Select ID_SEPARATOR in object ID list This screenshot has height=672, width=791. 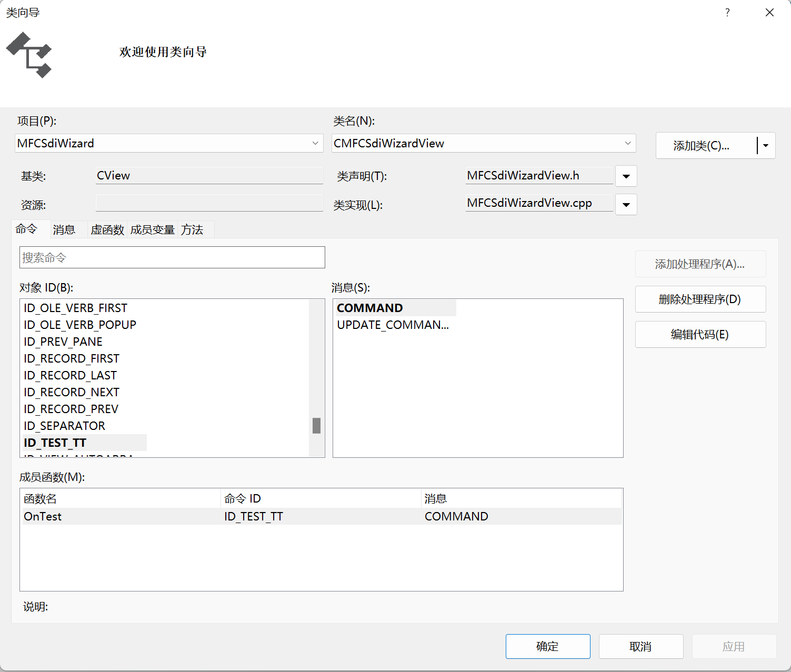(64, 426)
